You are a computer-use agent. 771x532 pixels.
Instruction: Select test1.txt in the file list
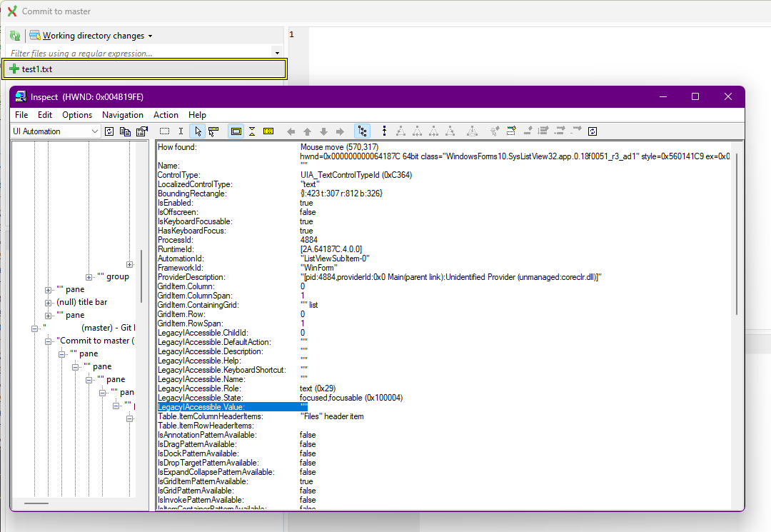[x=144, y=69]
